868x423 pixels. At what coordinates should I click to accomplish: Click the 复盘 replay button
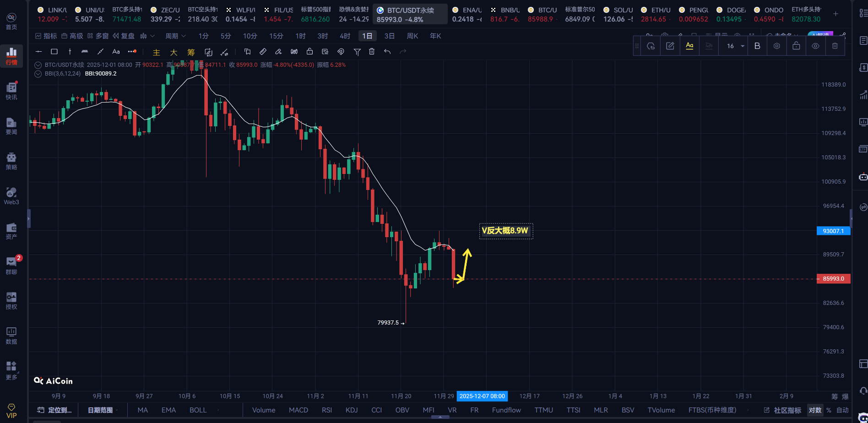click(x=124, y=36)
